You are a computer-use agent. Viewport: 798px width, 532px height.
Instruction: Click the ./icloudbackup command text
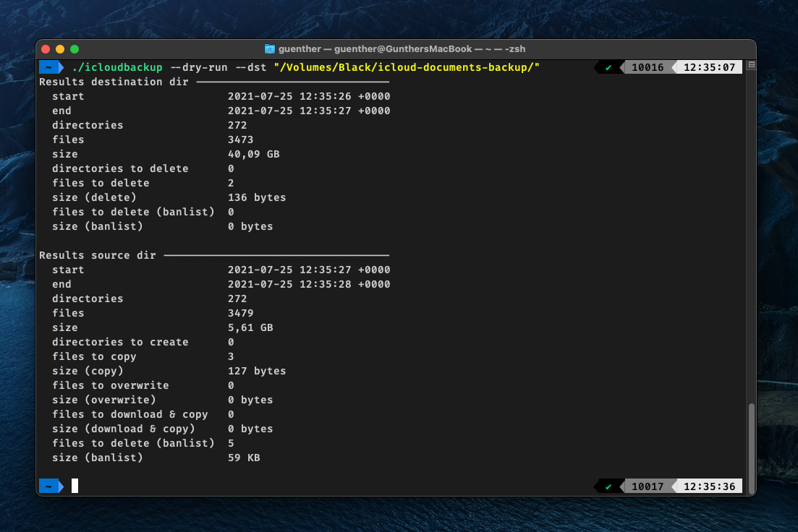[x=117, y=67]
